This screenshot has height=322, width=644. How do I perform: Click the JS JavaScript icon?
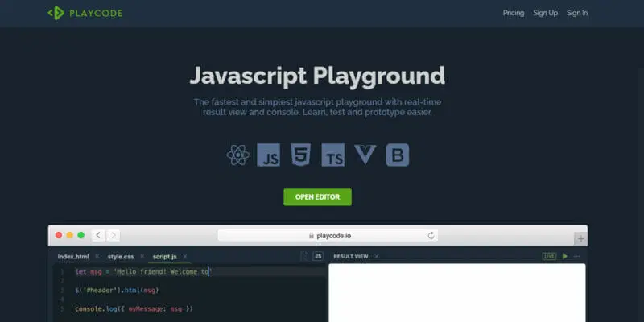268,155
